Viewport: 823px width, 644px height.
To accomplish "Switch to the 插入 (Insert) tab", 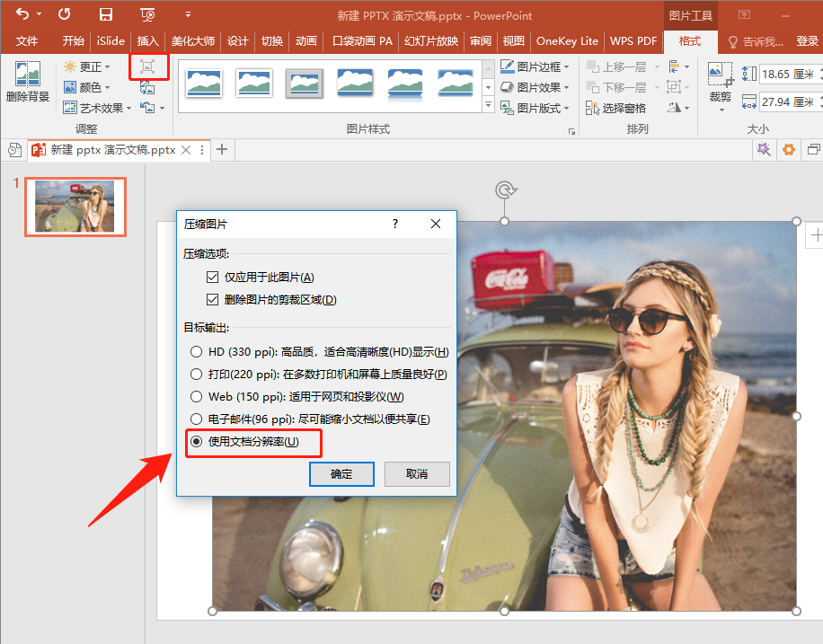I will coord(147,41).
